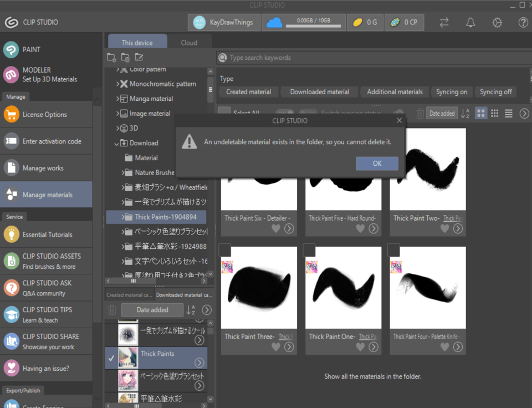The width and height of the screenshot is (532, 408).
Task: Expand the Monochromatic pattern folder
Action: [117, 84]
